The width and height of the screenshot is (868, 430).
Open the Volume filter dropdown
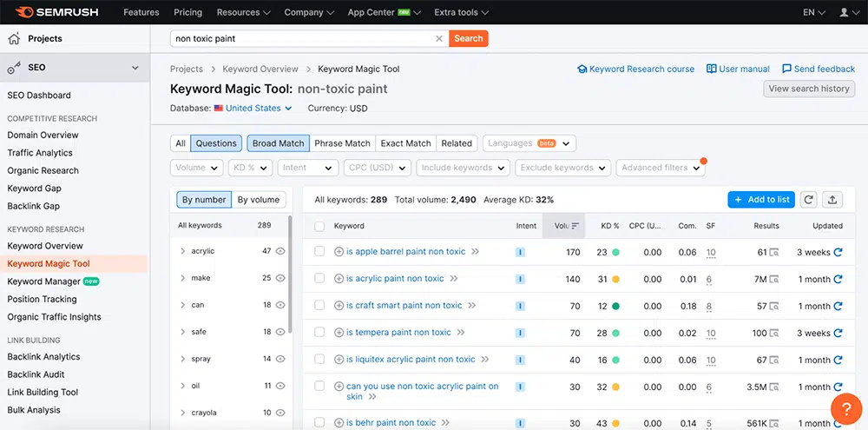coord(197,168)
